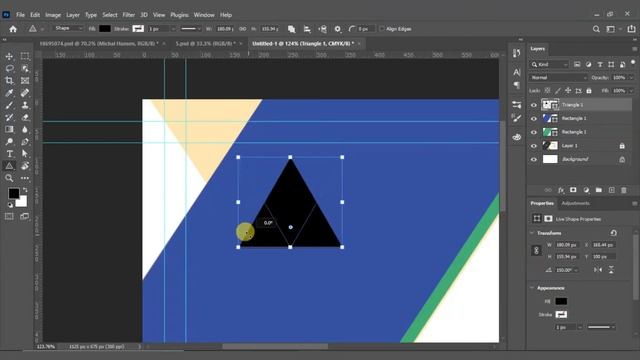The width and height of the screenshot is (640, 360).
Task: Hide the Triangle 1 layer
Action: point(534,105)
